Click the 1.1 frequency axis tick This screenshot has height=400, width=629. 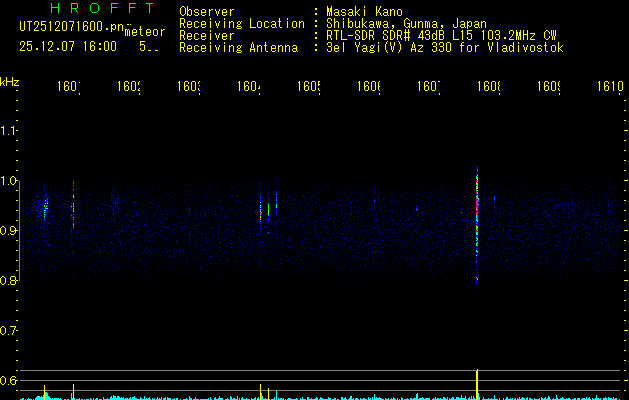[10, 131]
